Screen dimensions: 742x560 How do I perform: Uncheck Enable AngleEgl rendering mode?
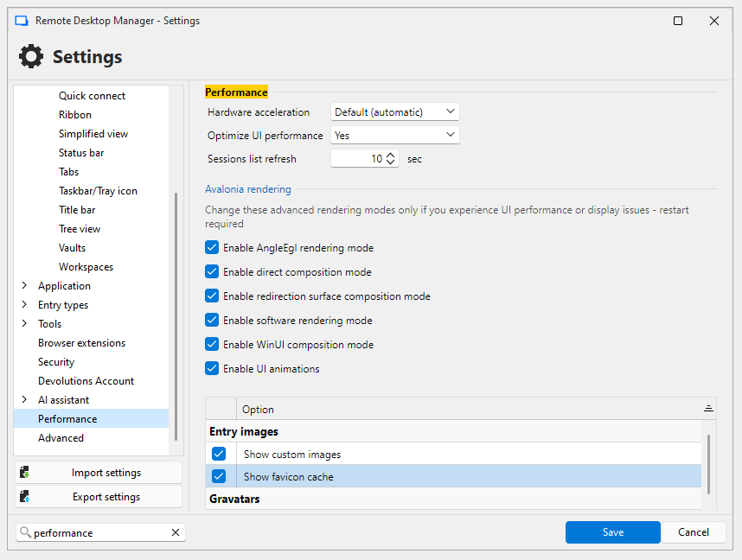[x=212, y=247]
